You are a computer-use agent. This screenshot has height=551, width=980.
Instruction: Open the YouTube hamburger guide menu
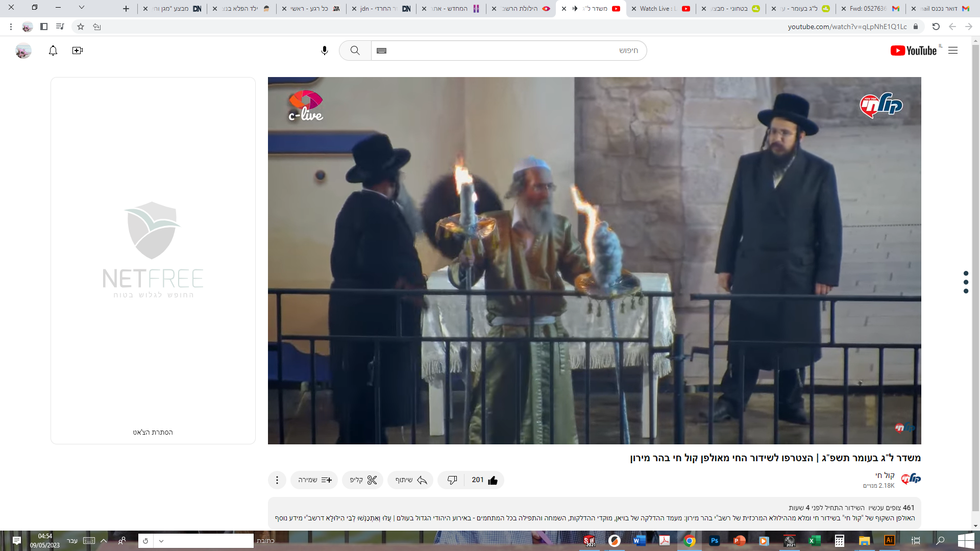coord(953,51)
